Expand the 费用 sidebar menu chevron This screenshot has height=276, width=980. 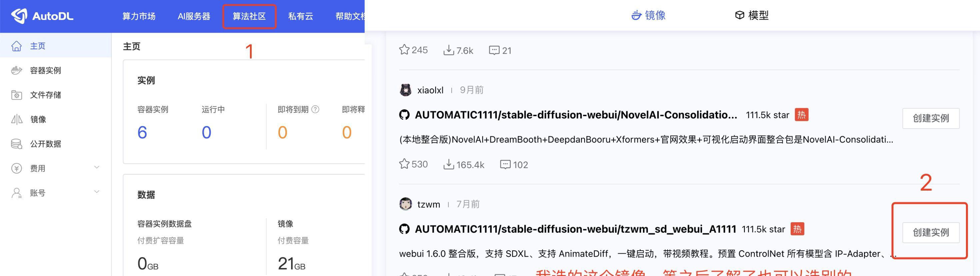97,167
